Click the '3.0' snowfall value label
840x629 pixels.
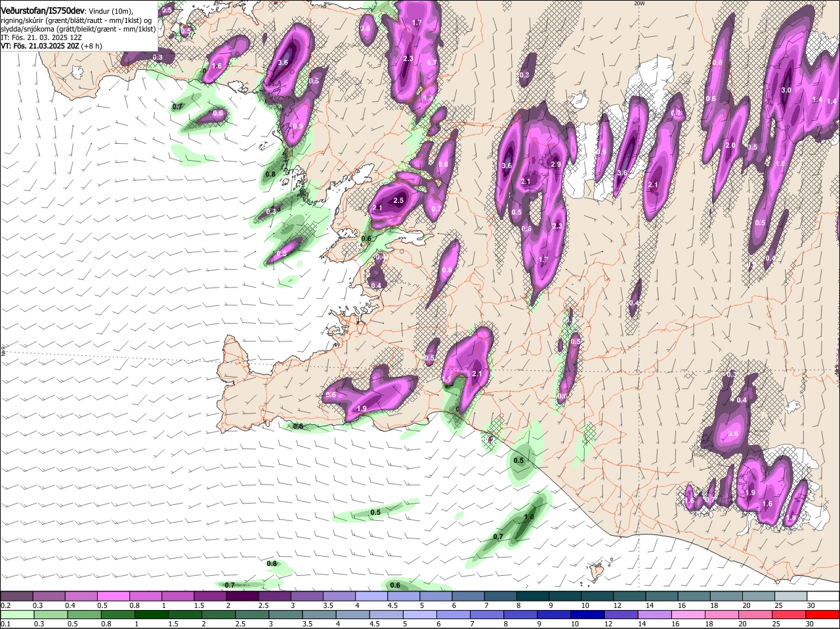tap(786, 90)
